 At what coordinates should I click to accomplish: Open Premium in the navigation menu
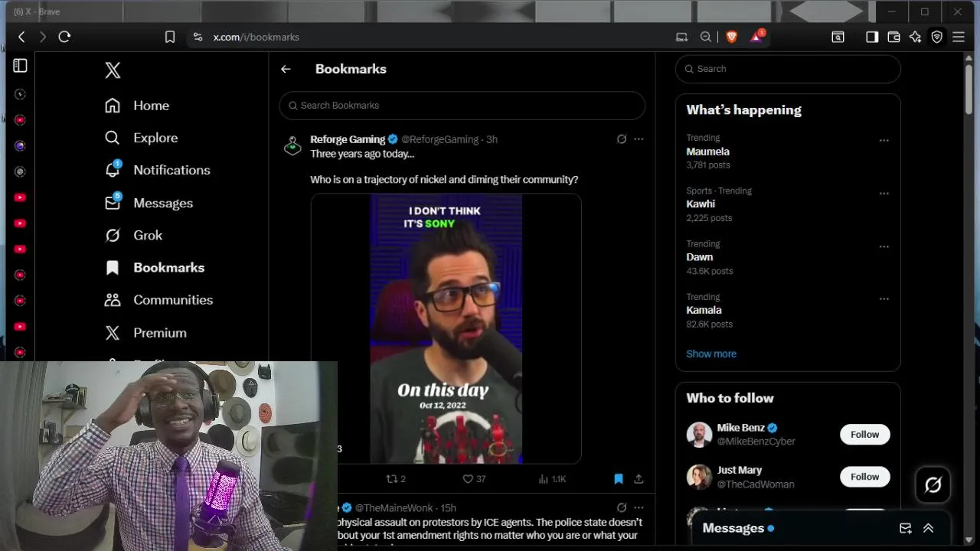145,333
